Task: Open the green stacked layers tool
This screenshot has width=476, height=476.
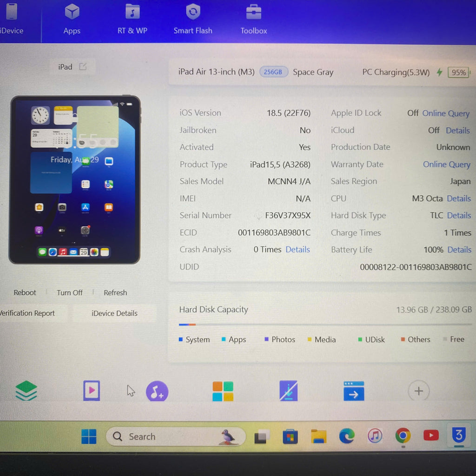Action: 26,390
